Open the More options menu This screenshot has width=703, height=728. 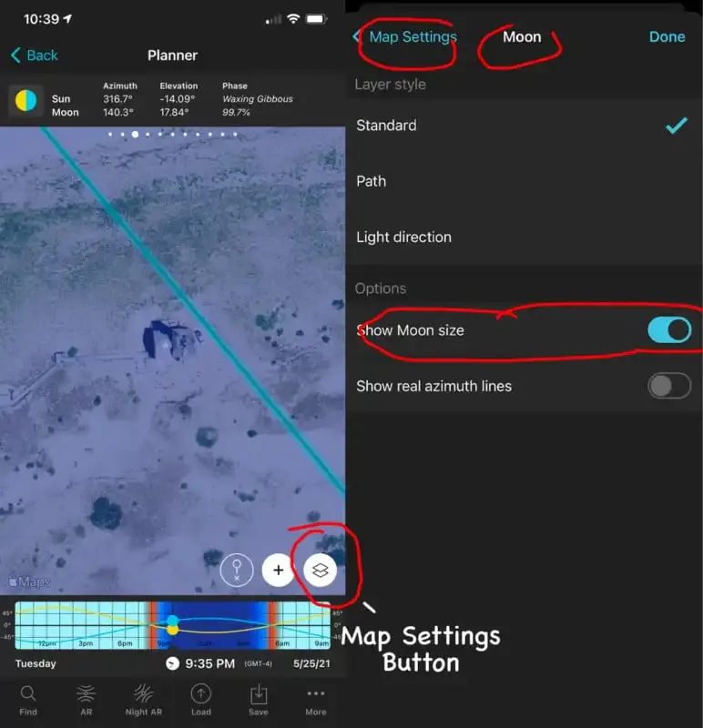tap(316, 699)
